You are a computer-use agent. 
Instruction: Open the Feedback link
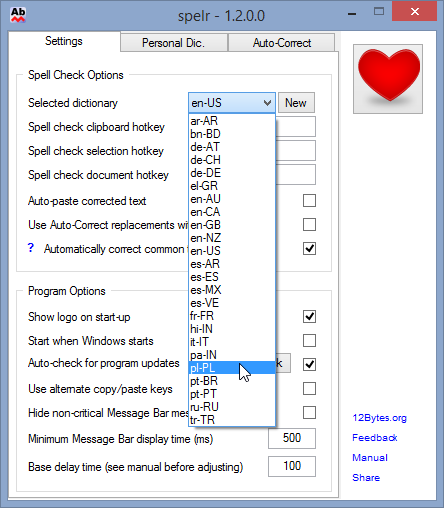[x=375, y=438]
